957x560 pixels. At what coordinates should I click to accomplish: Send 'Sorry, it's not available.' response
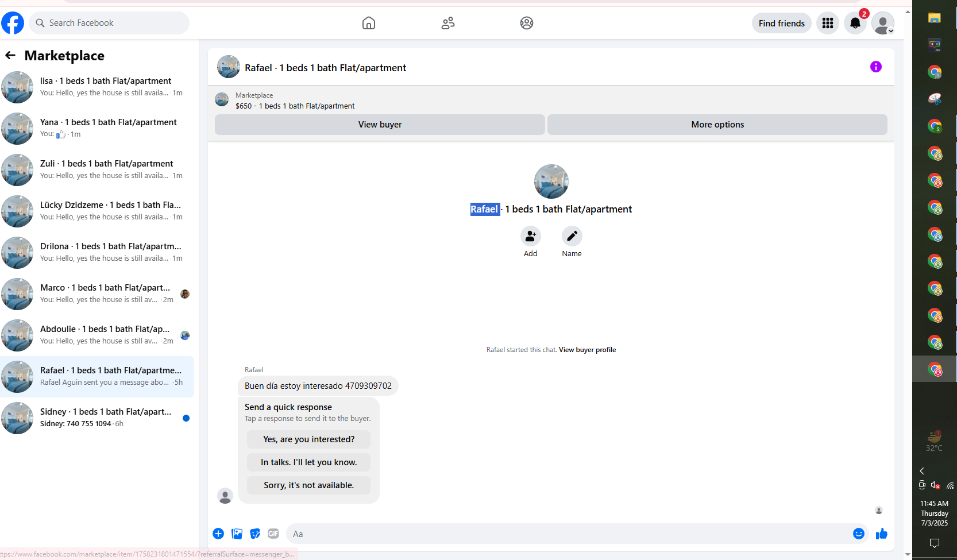click(309, 485)
